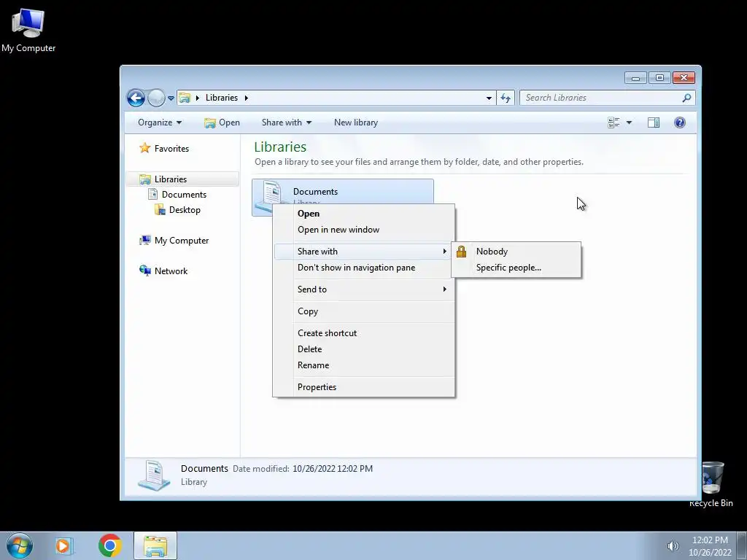Click the Show desktop button at taskbar end
Image resolution: width=747 pixels, height=560 pixels.
click(742, 546)
